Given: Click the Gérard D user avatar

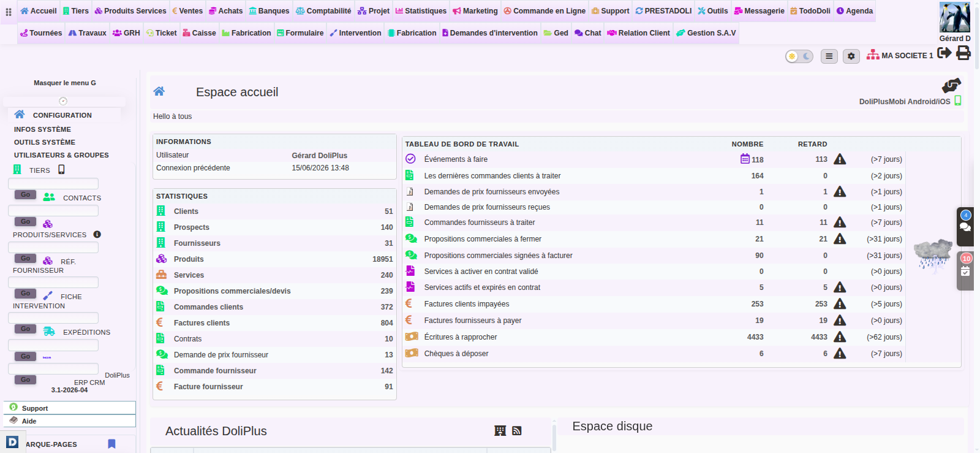Looking at the screenshot, I should pos(954,17).
